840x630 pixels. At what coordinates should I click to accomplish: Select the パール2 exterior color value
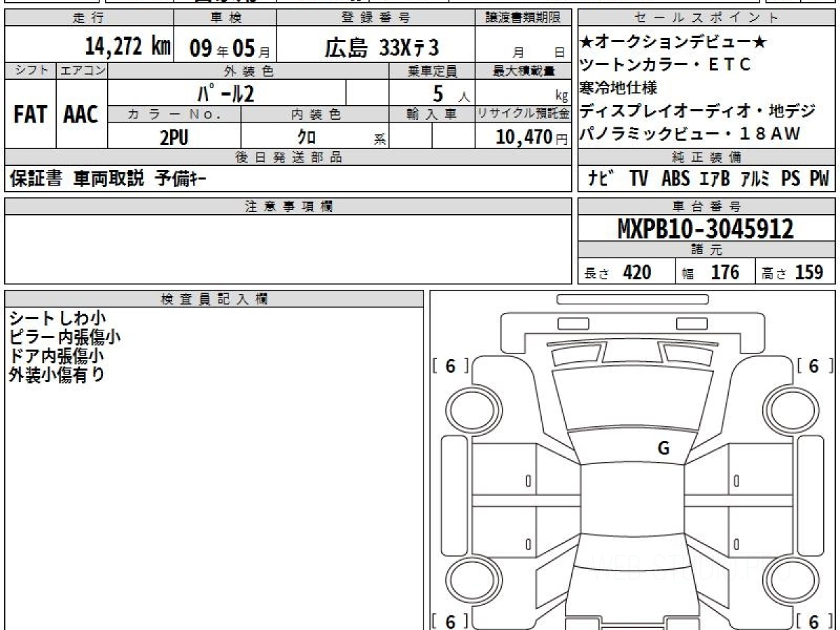225,92
